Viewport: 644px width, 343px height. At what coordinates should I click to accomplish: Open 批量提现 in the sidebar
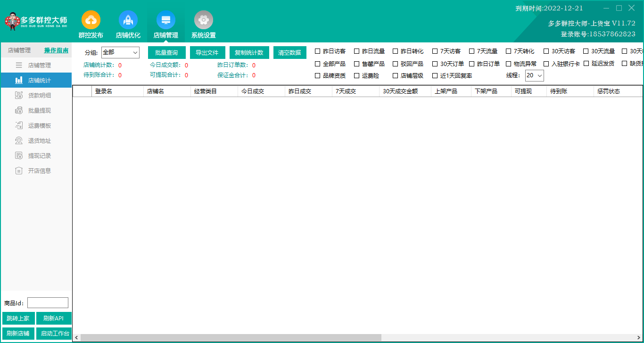click(39, 111)
